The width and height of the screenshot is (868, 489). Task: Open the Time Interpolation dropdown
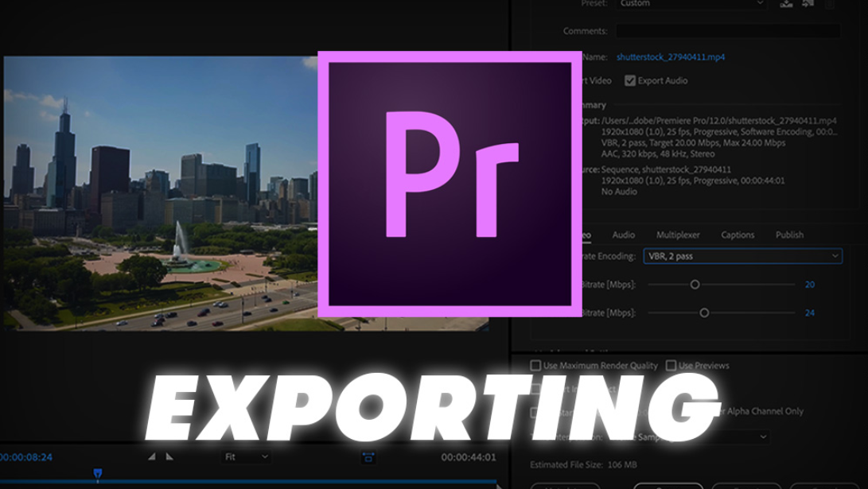691,437
